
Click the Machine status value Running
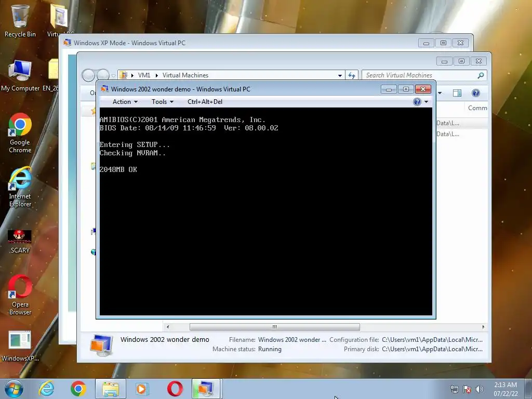270,349
